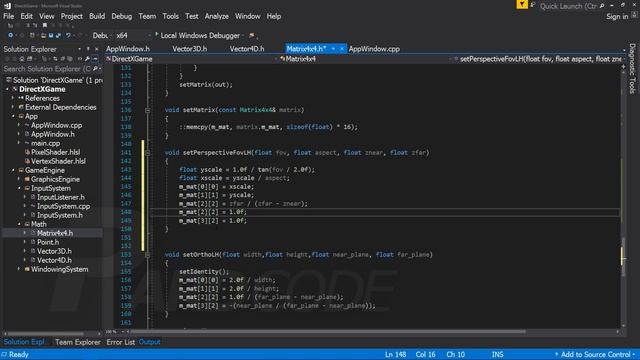640x360 pixels.
Task: Click Sign in
Action: tap(617, 16)
